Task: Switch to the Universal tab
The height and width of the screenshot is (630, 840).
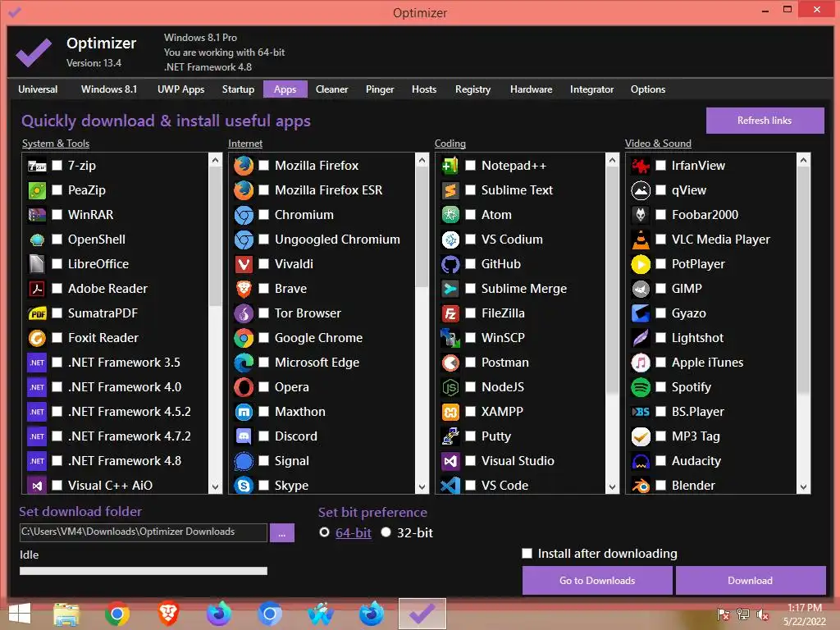Action: [x=38, y=89]
